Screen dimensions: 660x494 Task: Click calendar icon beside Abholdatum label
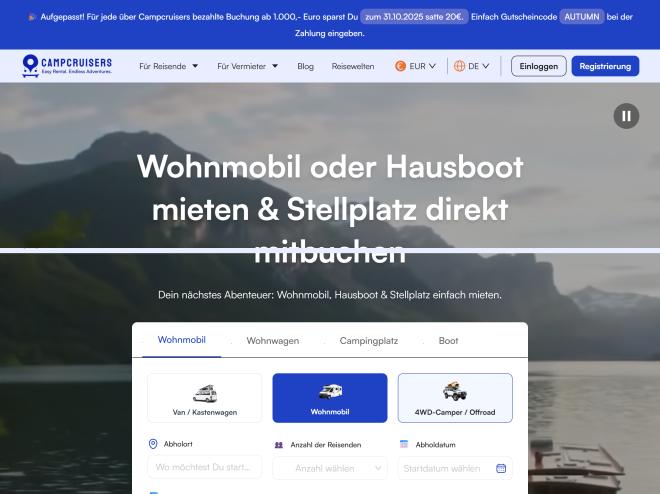(x=404, y=444)
